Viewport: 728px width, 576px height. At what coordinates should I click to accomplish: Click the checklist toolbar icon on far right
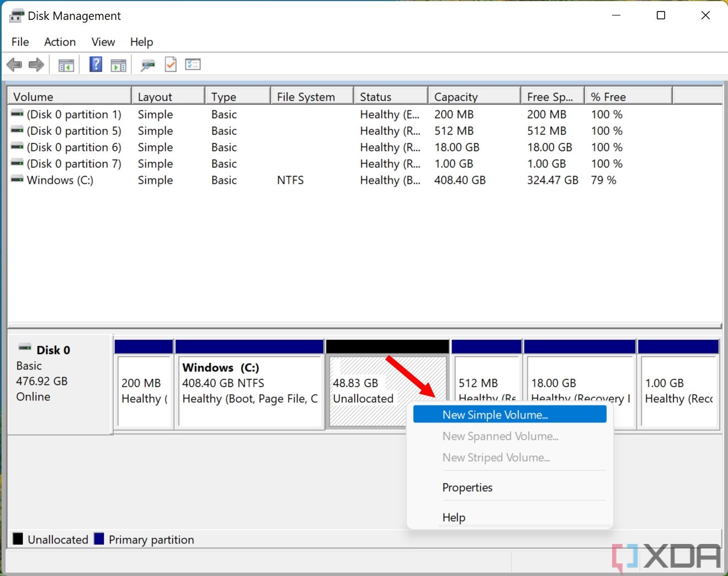click(193, 64)
